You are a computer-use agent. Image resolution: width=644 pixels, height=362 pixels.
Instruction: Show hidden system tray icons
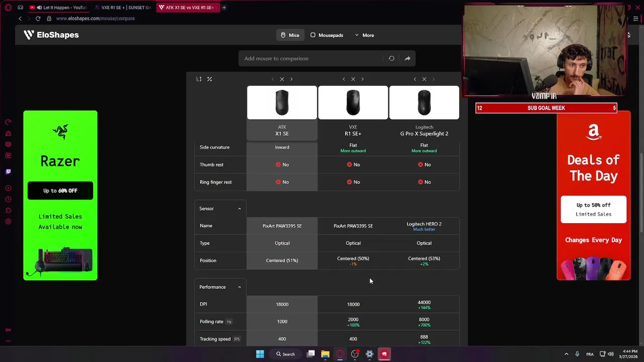click(566, 354)
